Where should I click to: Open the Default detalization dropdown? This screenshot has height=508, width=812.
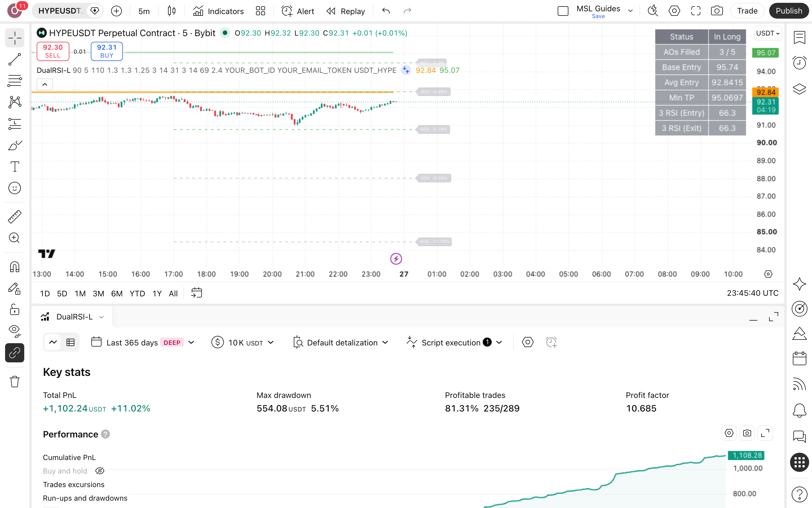341,342
